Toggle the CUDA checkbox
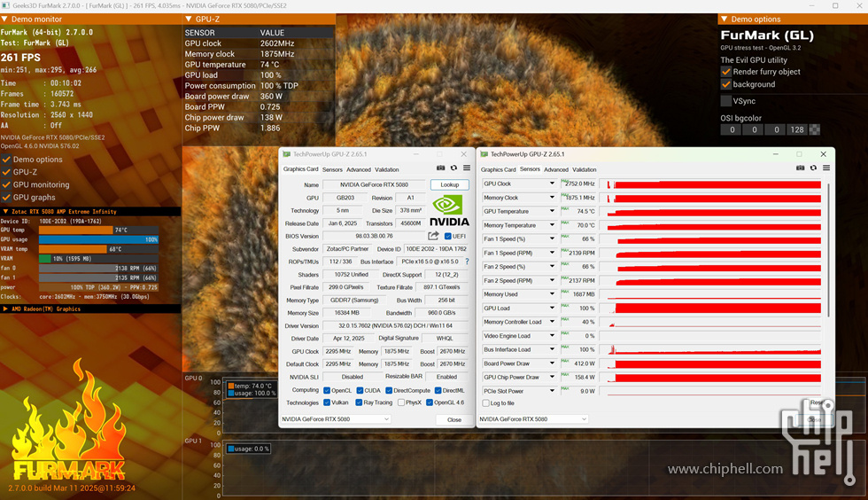 click(x=360, y=390)
